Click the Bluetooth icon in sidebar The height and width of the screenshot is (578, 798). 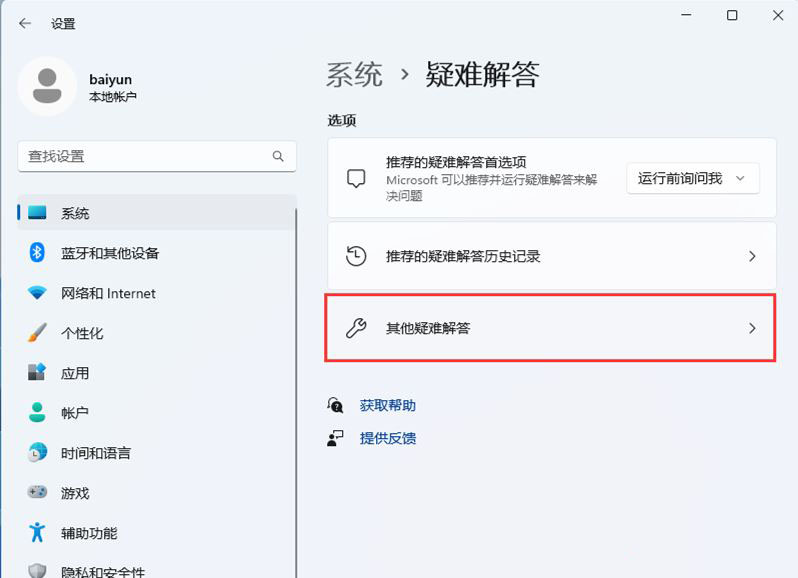(37, 253)
